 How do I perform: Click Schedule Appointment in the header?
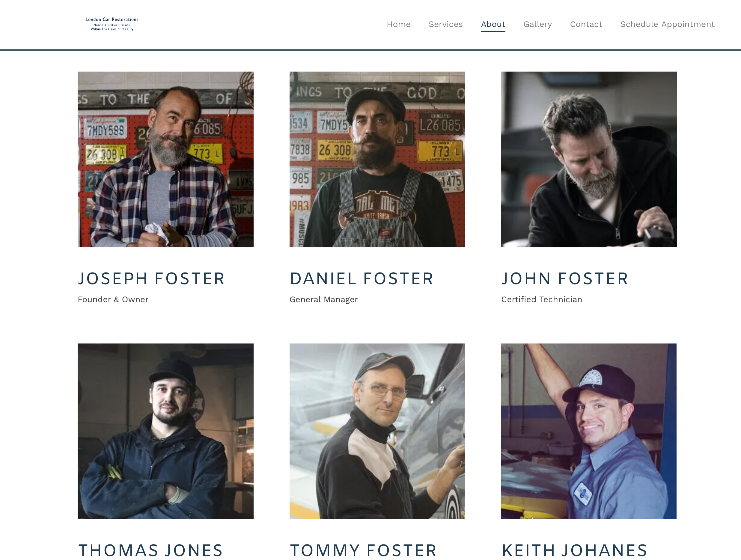[667, 24]
